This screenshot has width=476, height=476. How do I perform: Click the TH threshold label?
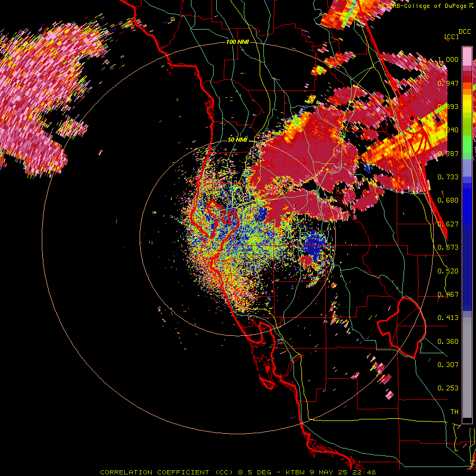tap(454, 412)
